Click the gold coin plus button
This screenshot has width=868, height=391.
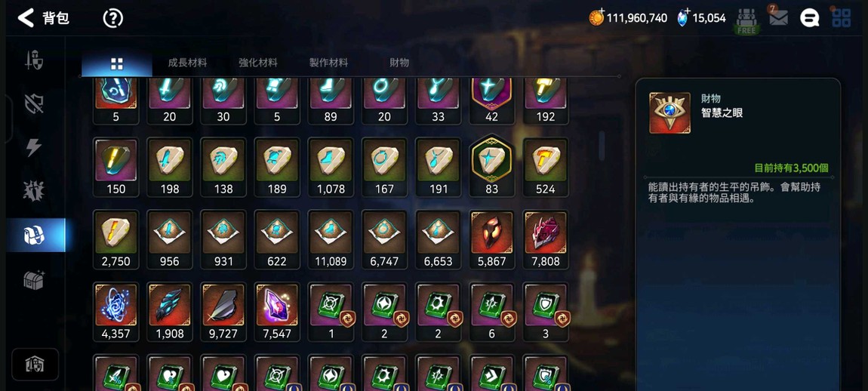click(596, 17)
